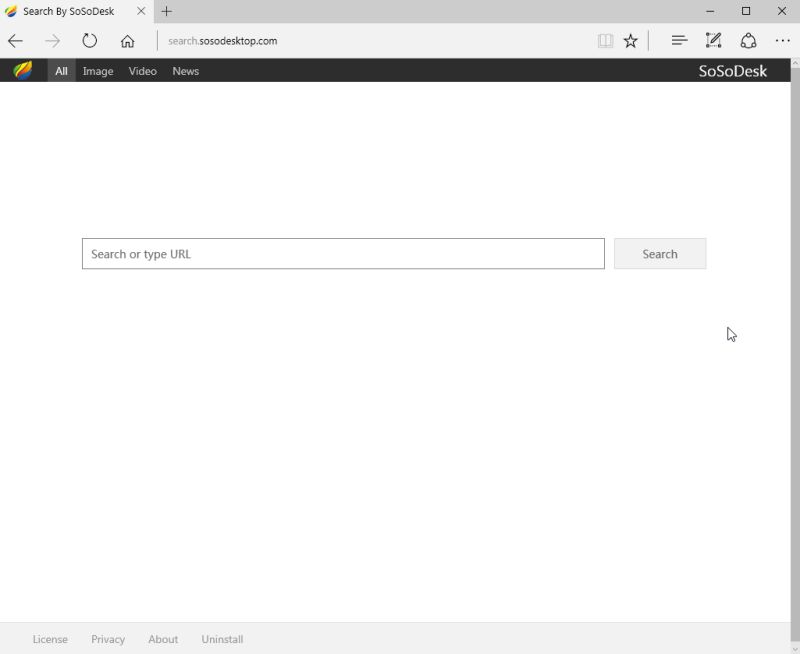Refresh the current page
The image size is (800, 654).
tap(89, 40)
